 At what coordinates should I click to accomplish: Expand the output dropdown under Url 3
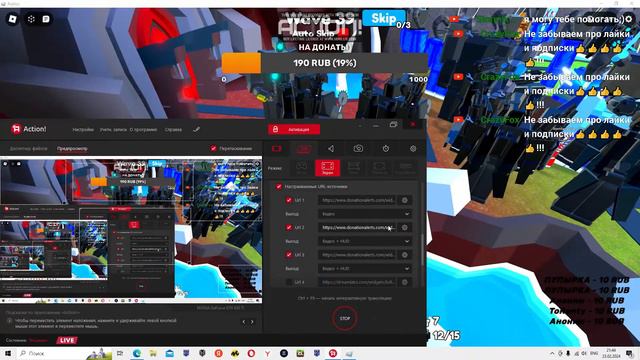[x=365, y=269]
